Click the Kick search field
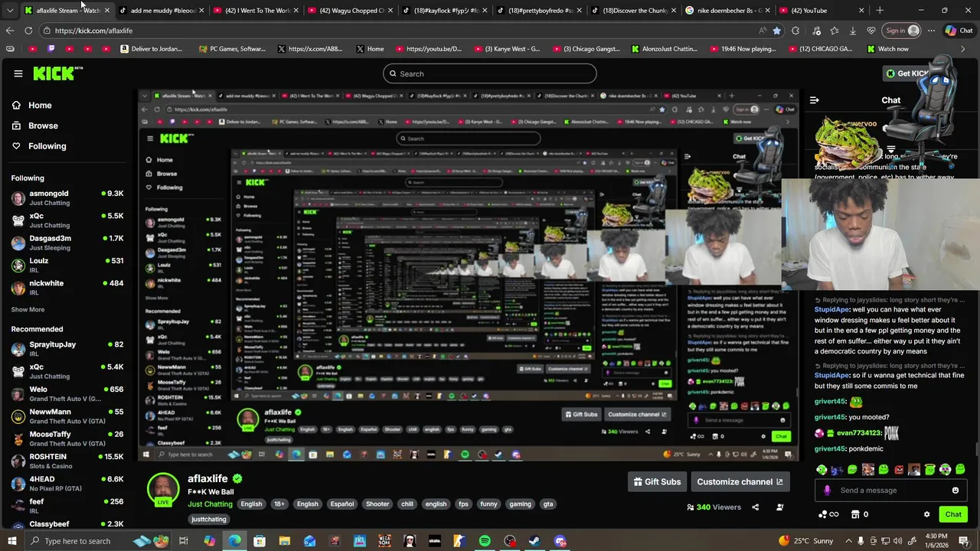980x551 pixels. [x=490, y=73]
